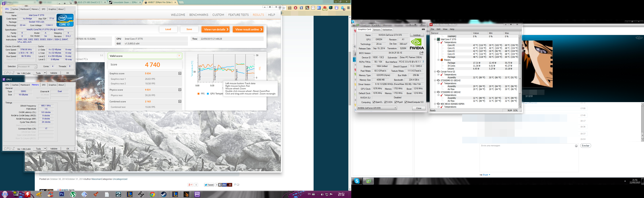Screen dimensions: 644x198
Task: Click the help question mark in Valid score box
Action: click(179, 56)
